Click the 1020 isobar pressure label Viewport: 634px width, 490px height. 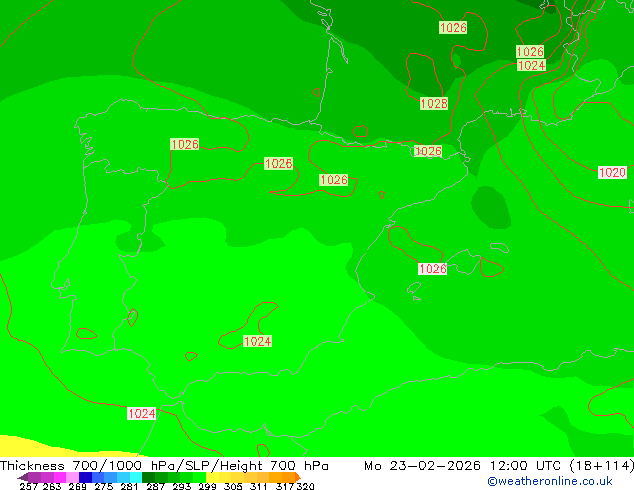click(612, 173)
